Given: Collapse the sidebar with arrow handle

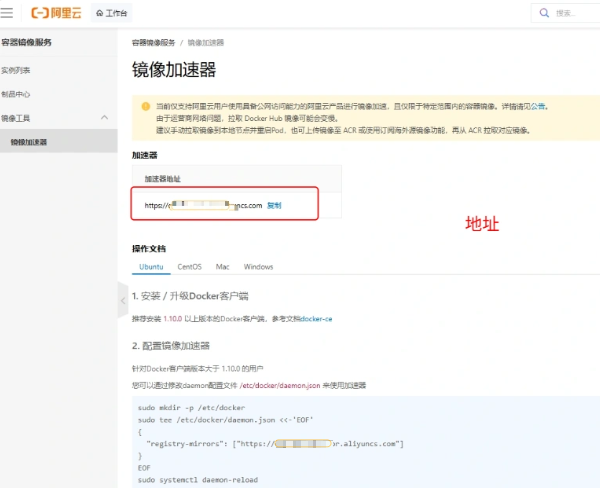Looking at the screenshot, I should (123, 300).
